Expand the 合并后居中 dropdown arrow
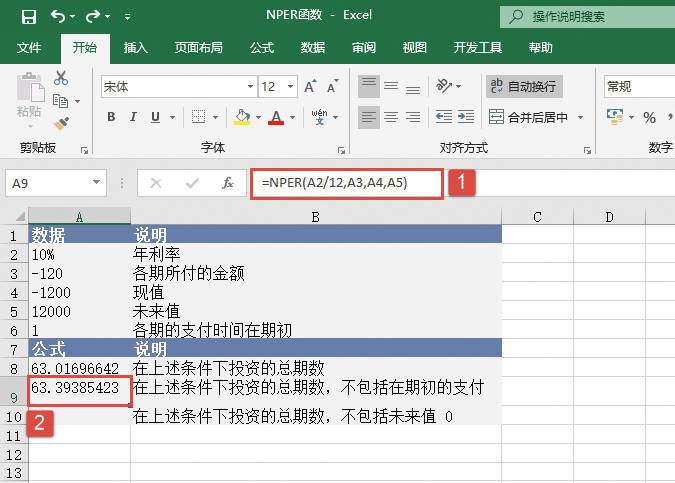 580,117
